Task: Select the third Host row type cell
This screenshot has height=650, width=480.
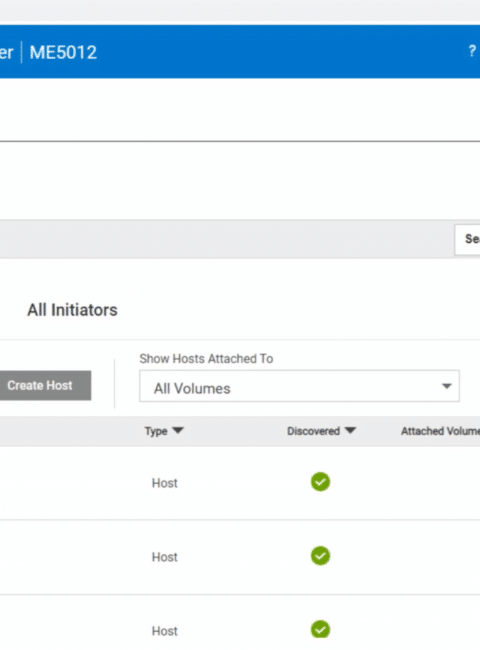Action: (165, 631)
